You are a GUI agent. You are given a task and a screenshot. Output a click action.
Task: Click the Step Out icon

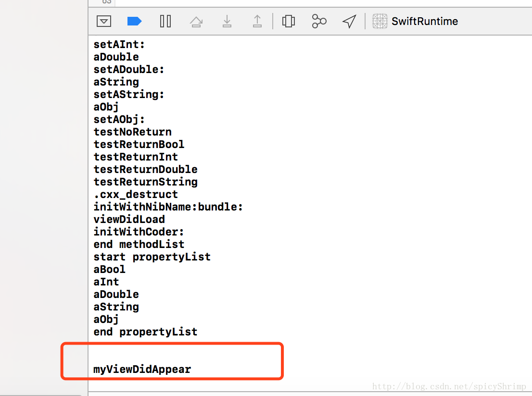point(257,21)
